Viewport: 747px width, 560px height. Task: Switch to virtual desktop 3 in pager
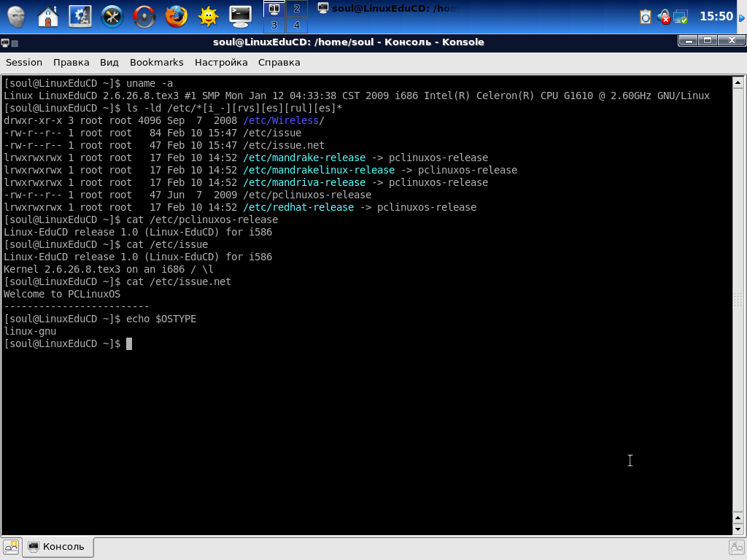(274, 25)
